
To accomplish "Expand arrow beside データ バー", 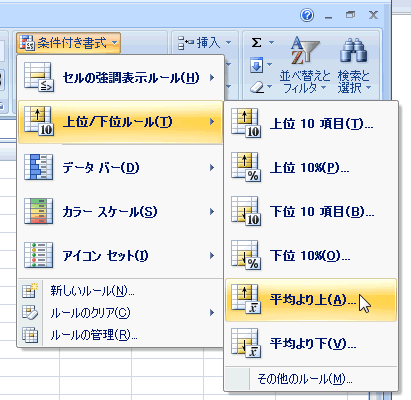I will (x=212, y=167).
